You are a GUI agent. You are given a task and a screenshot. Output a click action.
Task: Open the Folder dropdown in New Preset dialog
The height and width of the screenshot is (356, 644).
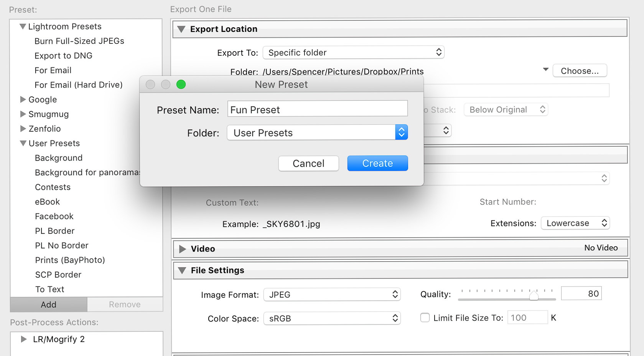[x=317, y=132]
